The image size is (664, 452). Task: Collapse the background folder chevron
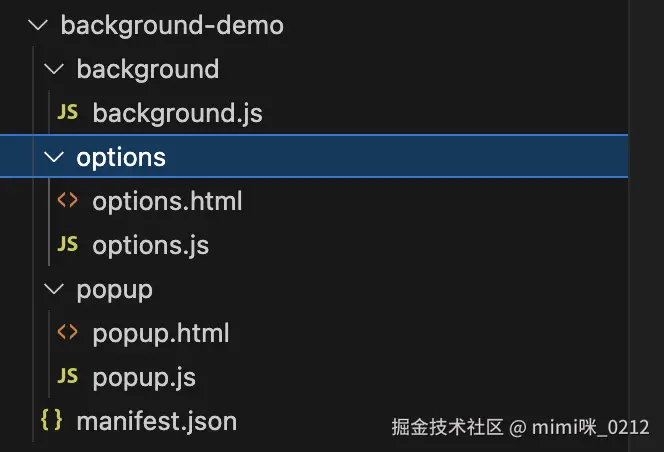point(52,69)
